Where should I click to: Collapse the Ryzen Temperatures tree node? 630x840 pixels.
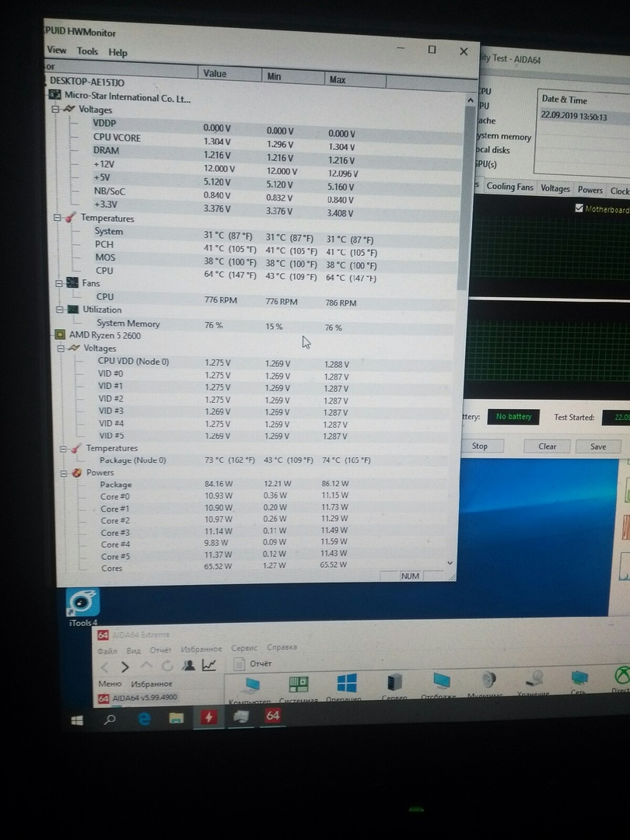point(63,449)
